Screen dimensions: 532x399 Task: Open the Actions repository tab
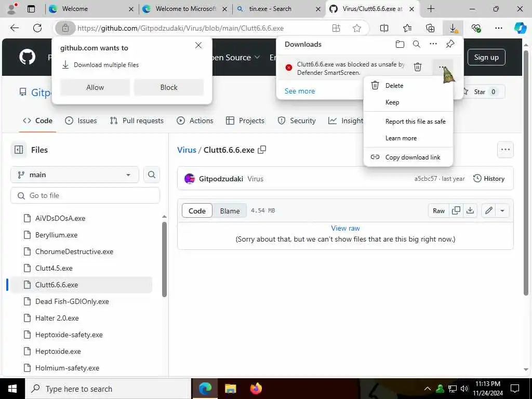coord(195,121)
